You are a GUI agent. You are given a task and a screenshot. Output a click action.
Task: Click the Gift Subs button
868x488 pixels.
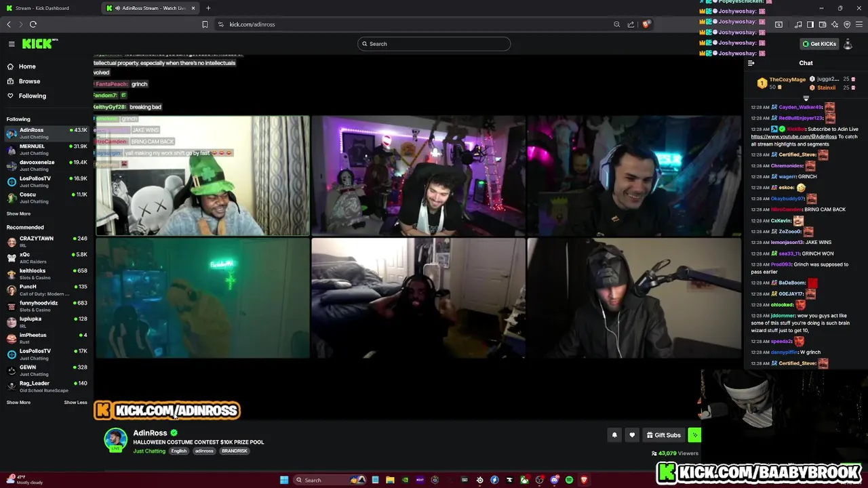663,435
